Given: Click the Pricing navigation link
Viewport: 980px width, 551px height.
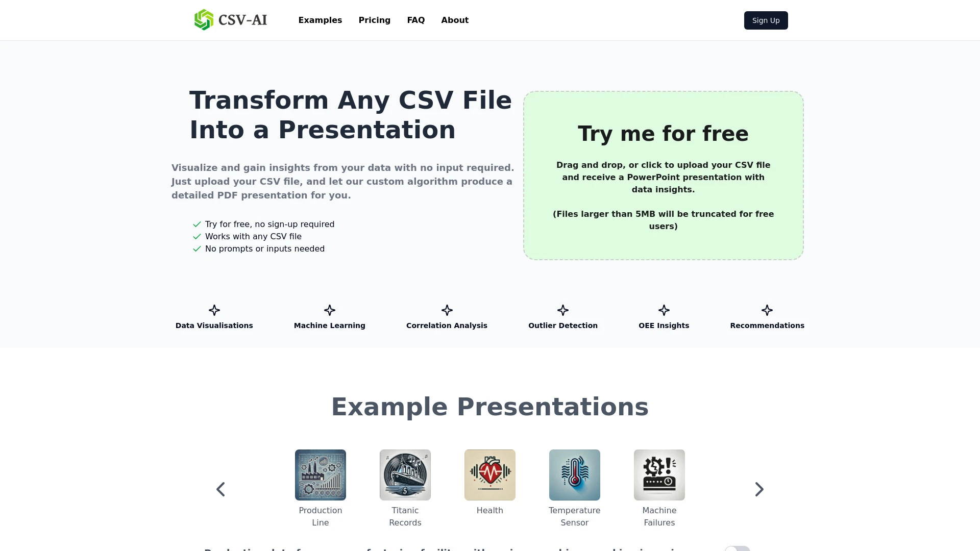Looking at the screenshot, I should (374, 19).
